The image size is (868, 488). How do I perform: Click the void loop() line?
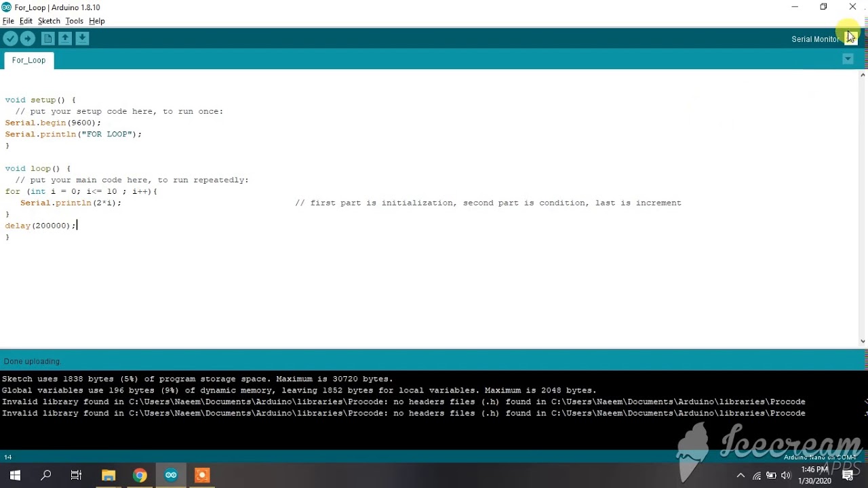37,168
